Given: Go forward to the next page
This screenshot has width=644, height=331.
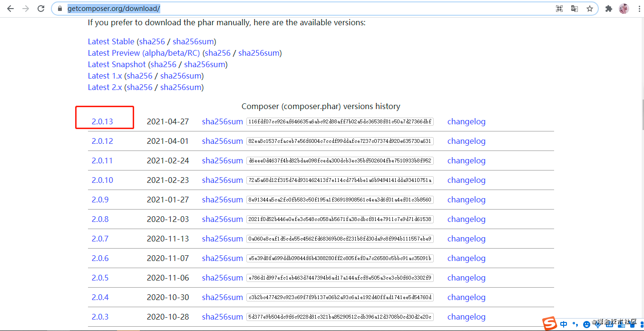Looking at the screenshot, I should [x=26, y=9].
